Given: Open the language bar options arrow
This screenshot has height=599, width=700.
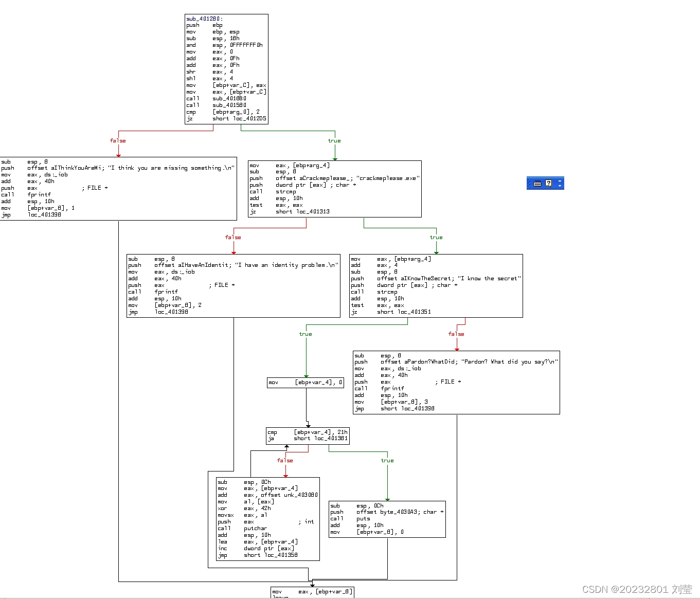Looking at the screenshot, I should (560, 186).
